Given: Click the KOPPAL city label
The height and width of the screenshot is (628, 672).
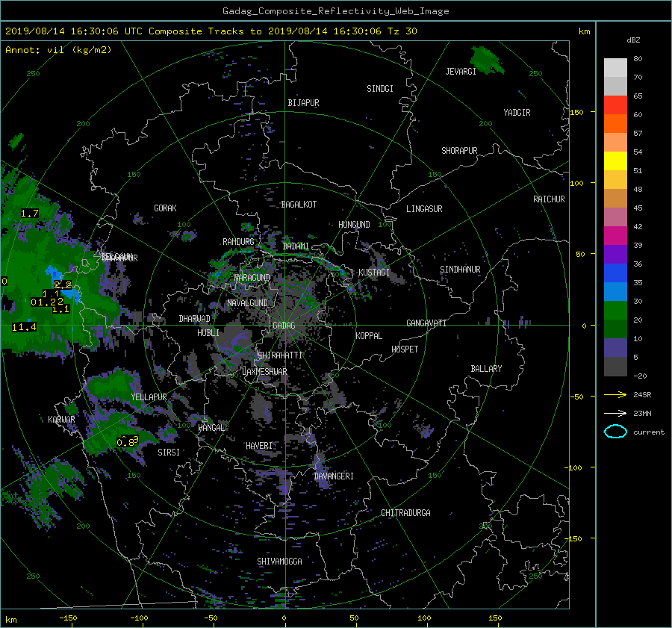Looking at the screenshot, I should 369,336.
